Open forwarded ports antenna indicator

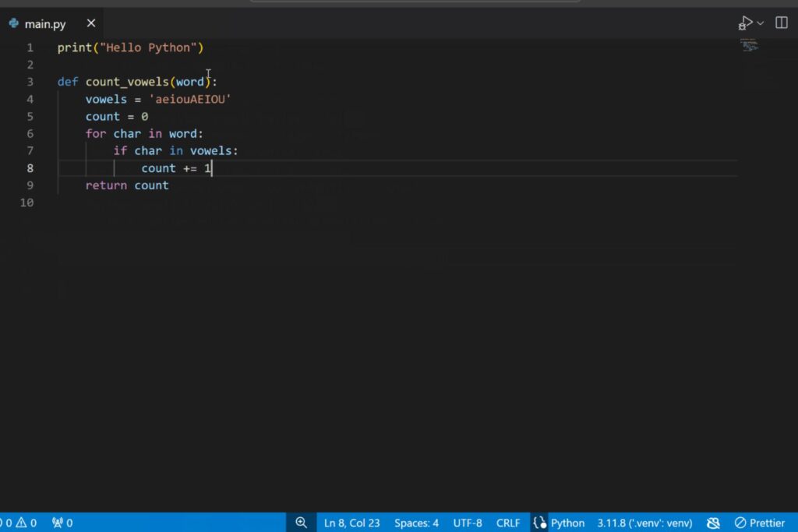point(62,523)
